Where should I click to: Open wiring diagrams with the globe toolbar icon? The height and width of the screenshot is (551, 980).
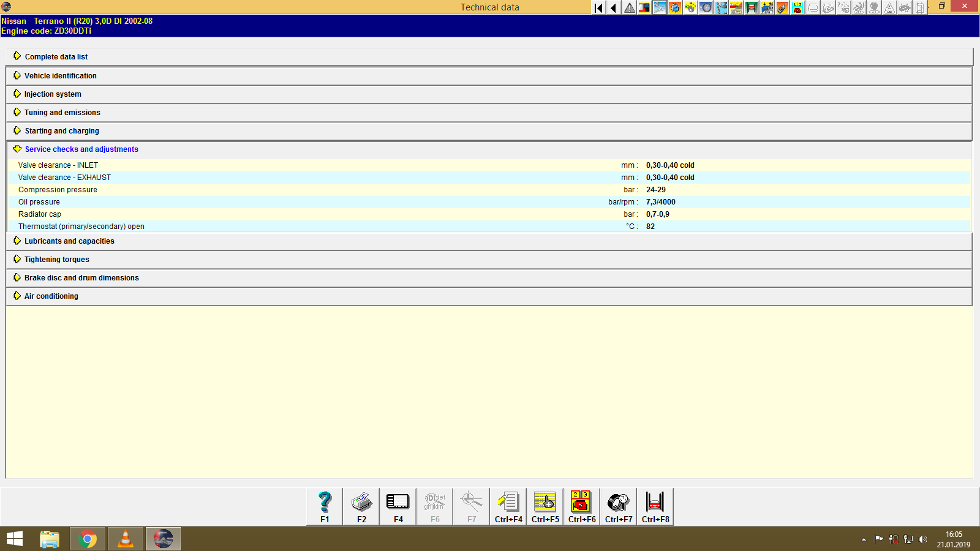pyautogui.click(x=674, y=8)
